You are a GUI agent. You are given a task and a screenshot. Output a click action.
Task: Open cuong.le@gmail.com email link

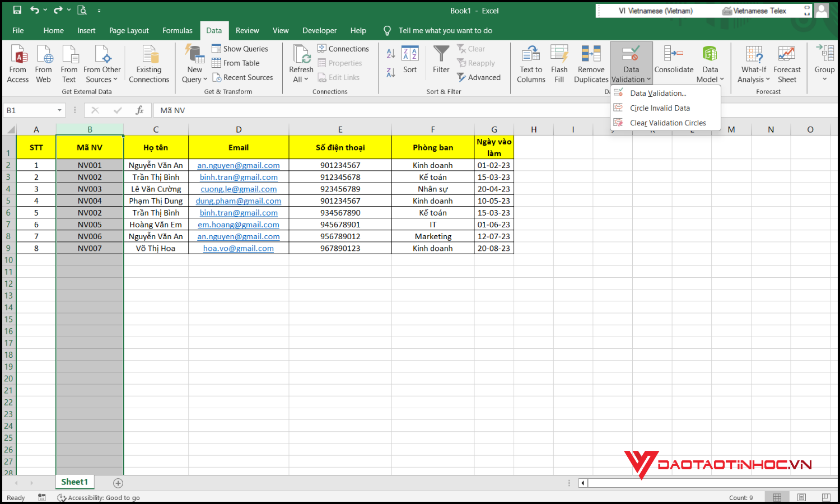coord(239,189)
